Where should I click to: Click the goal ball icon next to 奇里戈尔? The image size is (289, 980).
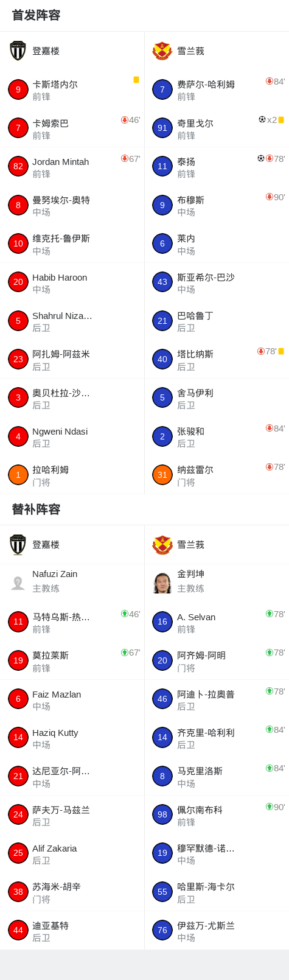[262, 119]
